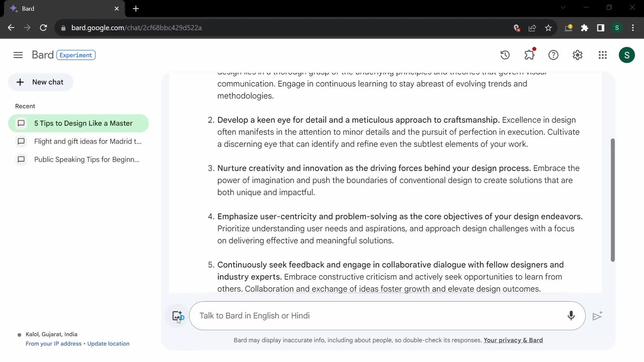Screen dimensions: 644x362
Task: Click the Bard submit message button
Action: (x=598, y=316)
